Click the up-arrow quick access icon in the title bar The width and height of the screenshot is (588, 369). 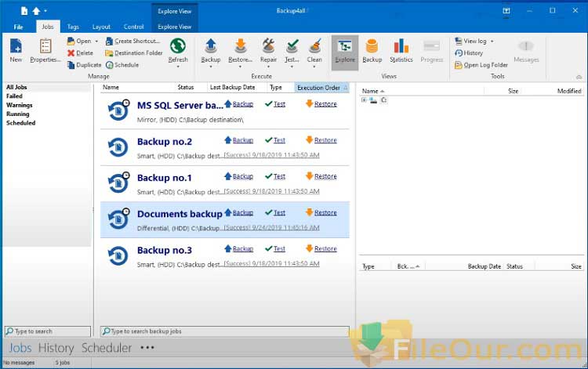tap(36, 11)
